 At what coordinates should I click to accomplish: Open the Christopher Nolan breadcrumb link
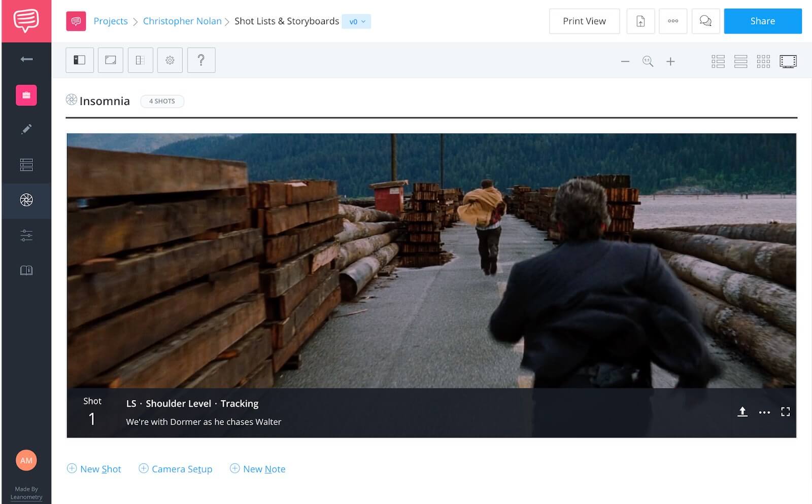[182, 21]
